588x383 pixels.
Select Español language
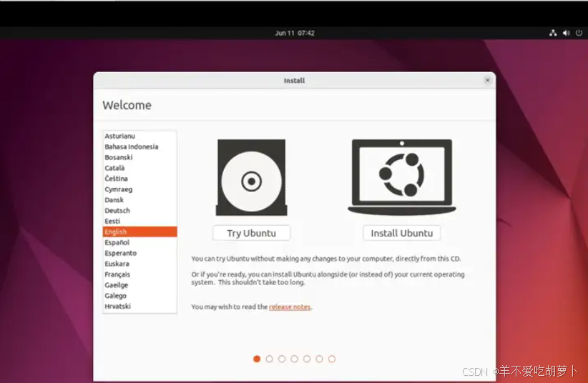(x=139, y=242)
